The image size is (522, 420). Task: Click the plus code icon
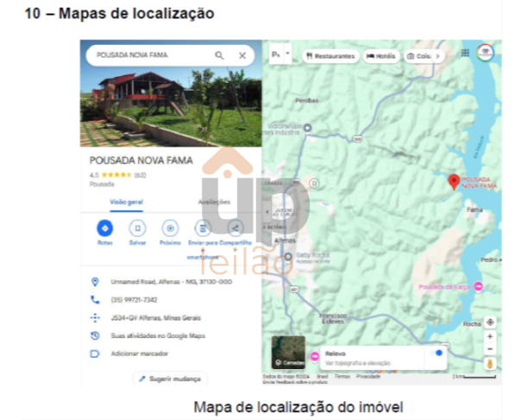click(95, 318)
